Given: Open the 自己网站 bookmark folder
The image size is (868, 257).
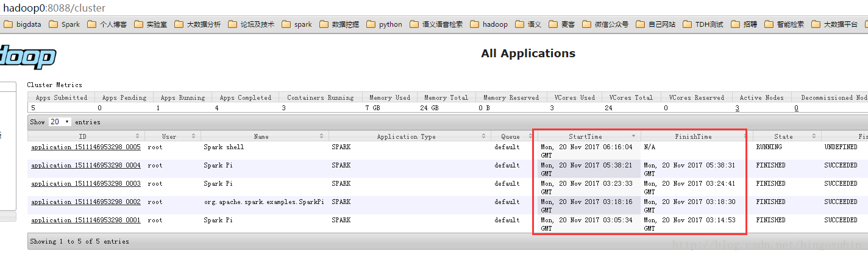Looking at the screenshot, I should click(x=656, y=24).
